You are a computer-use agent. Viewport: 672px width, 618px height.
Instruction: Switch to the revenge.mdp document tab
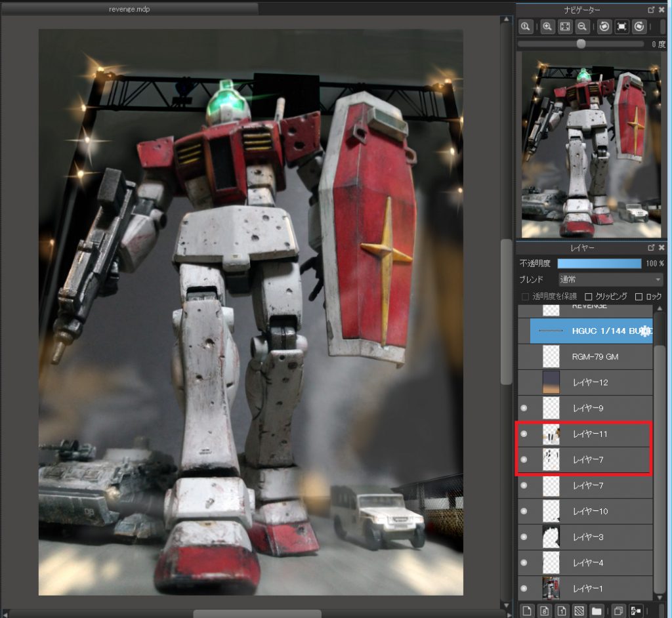click(129, 9)
